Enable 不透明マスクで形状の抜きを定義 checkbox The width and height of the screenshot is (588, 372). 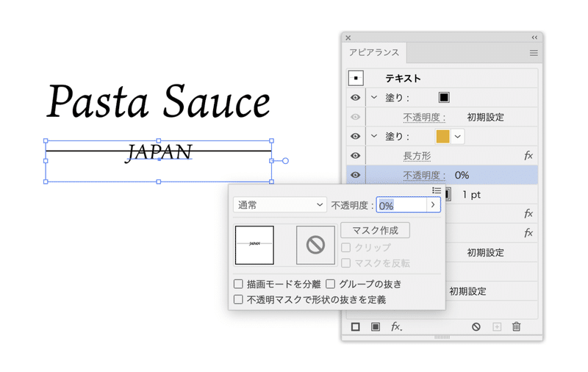click(238, 299)
